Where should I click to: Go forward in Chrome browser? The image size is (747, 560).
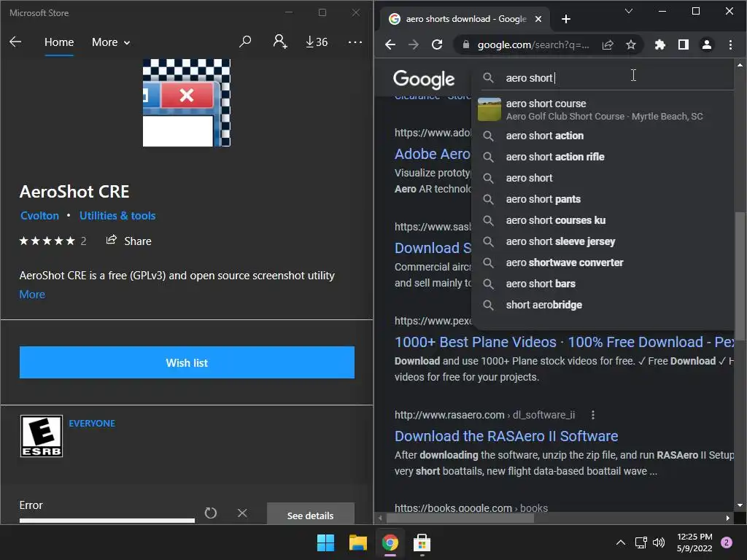point(414,44)
